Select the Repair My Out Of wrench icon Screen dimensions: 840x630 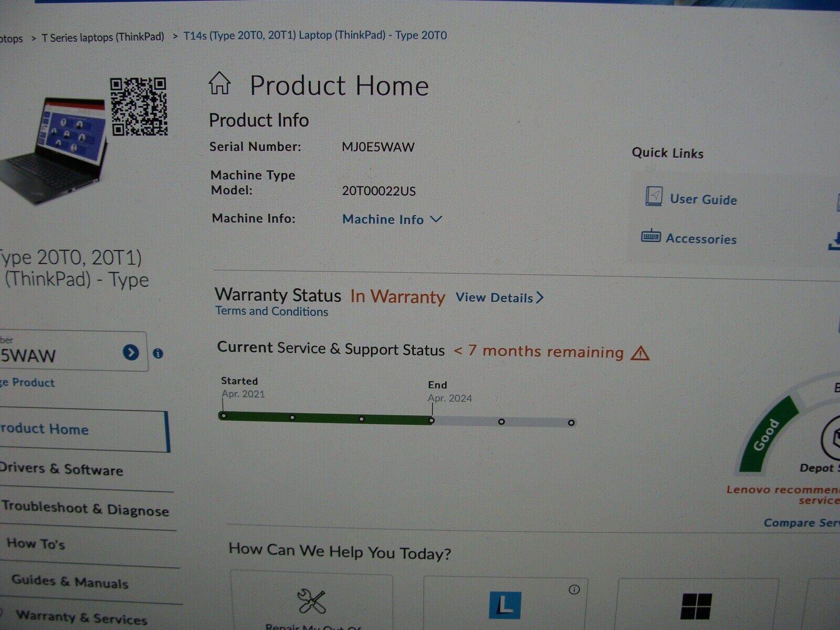pyautogui.click(x=311, y=601)
